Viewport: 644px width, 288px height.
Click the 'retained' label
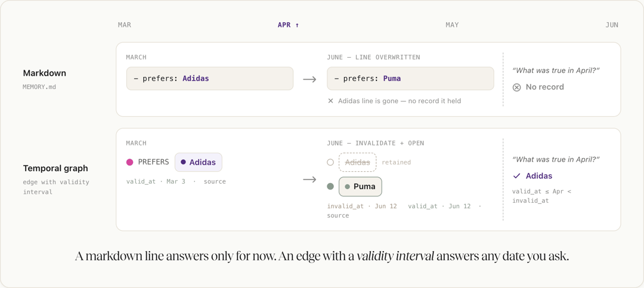[x=396, y=162]
